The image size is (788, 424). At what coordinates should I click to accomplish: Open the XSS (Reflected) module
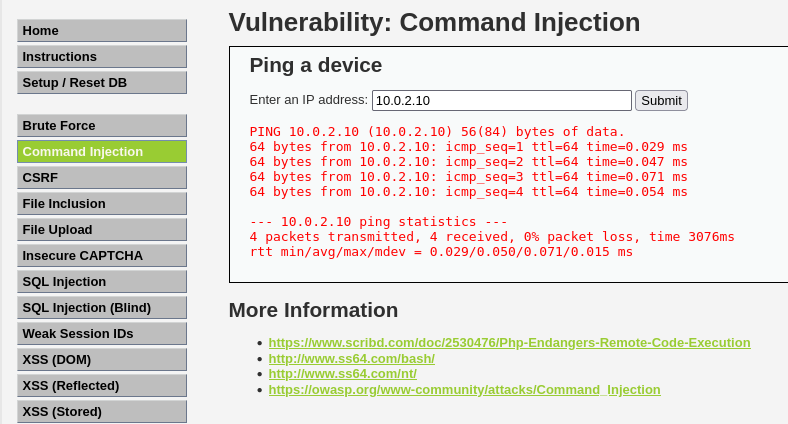pyautogui.click(x=101, y=386)
